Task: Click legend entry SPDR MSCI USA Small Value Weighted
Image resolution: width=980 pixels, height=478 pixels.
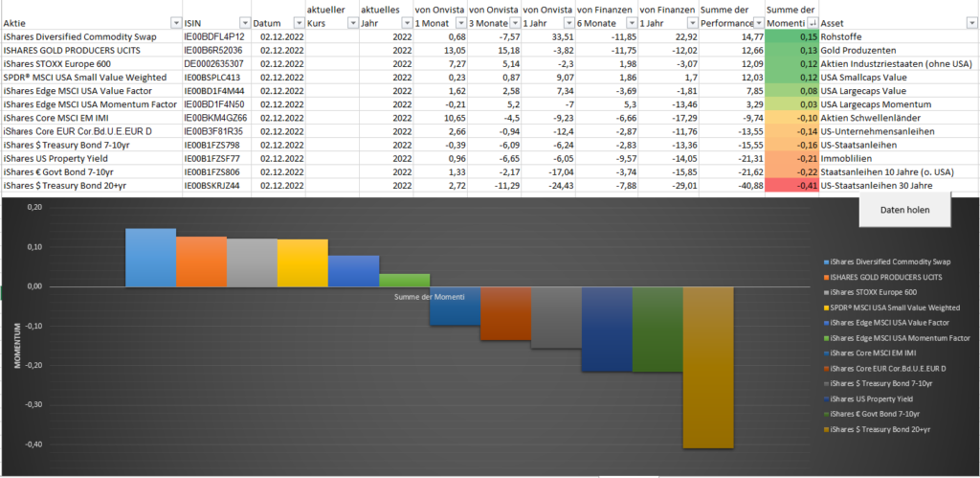Action: point(892,307)
